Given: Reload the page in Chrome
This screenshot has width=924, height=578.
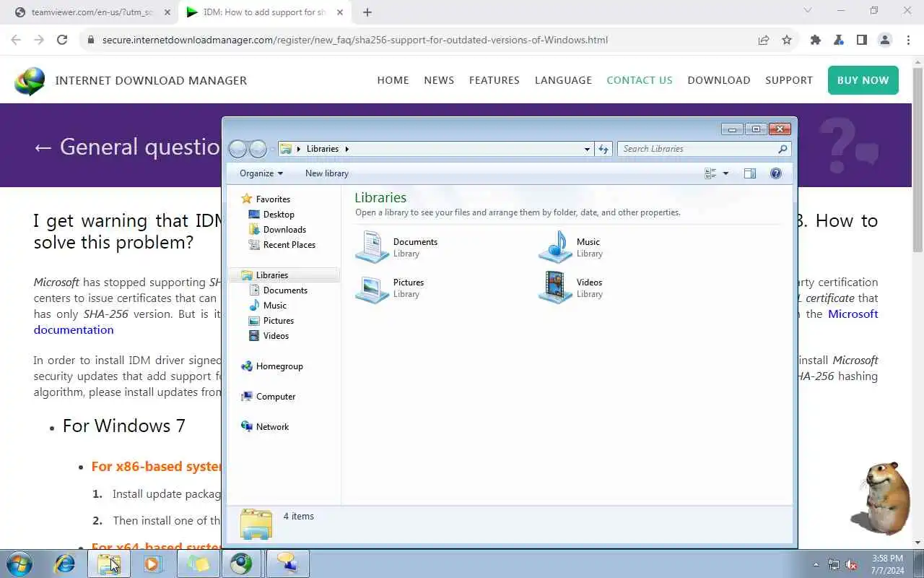Looking at the screenshot, I should click(x=62, y=40).
